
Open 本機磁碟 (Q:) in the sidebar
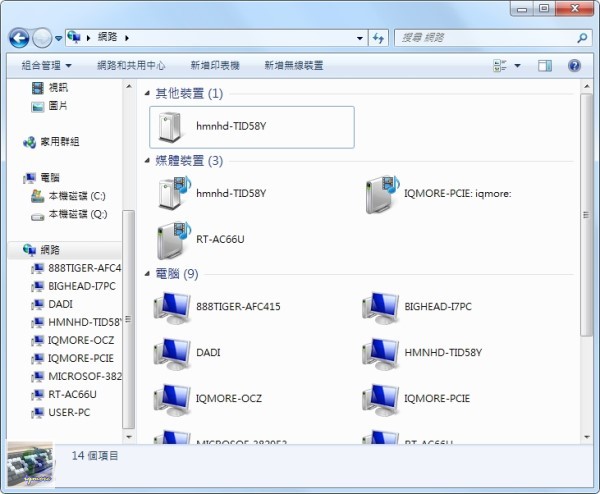[x=69, y=214]
